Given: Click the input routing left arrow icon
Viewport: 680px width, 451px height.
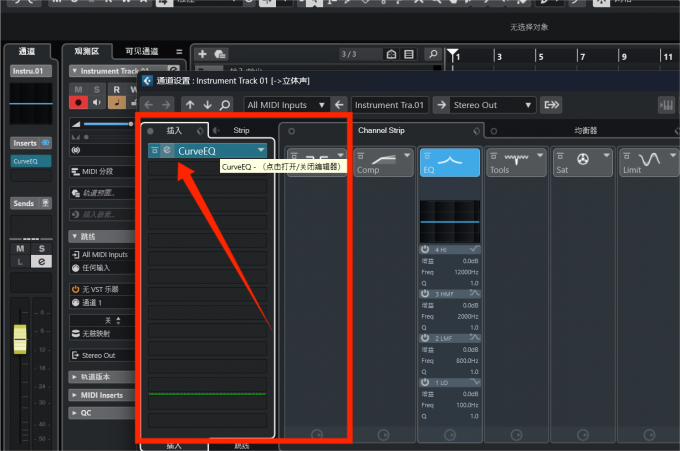Looking at the screenshot, I should tap(339, 105).
